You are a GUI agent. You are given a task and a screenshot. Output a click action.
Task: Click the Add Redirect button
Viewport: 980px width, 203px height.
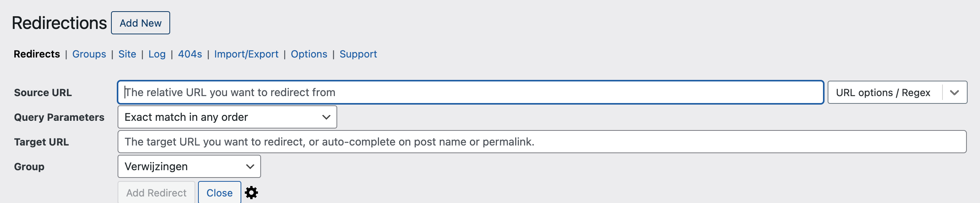pyautogui.click(x=156, y=193)
